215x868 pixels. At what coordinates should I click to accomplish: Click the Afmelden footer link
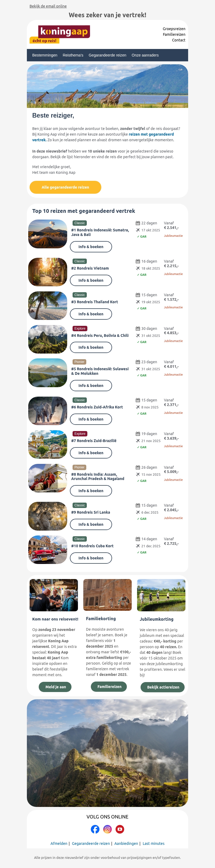[x=59, y=844]
